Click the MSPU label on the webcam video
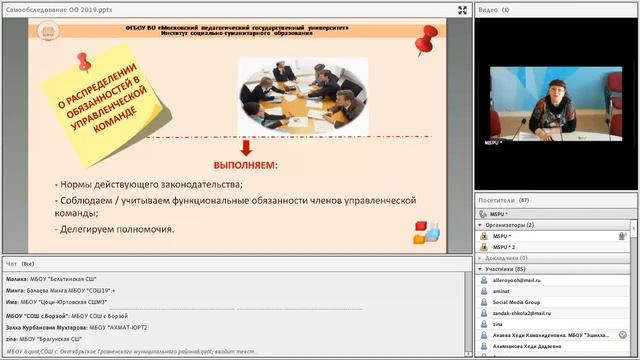640x360 pixels. coord(493,143)
